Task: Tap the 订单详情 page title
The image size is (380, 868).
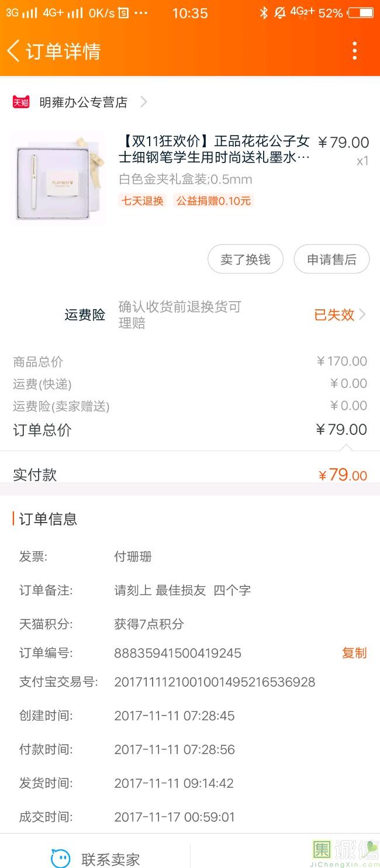Action: pyautogui.click(x=63, y=51)
